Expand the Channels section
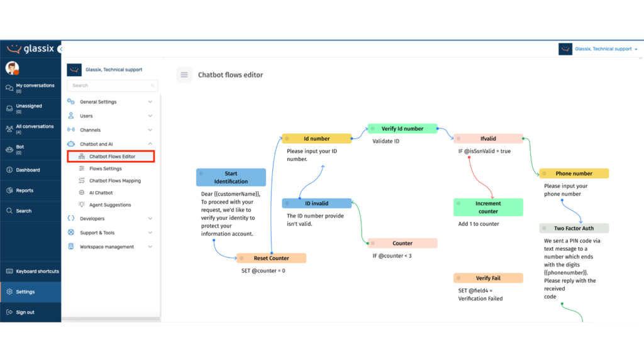The image size is (644, 362). tap(91, 129)
